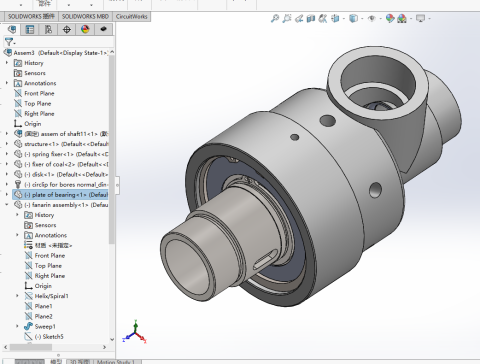Click the tree's horizontal scrollbar right arrow
This screenshot has height=364, width=480.
[105, 347]
